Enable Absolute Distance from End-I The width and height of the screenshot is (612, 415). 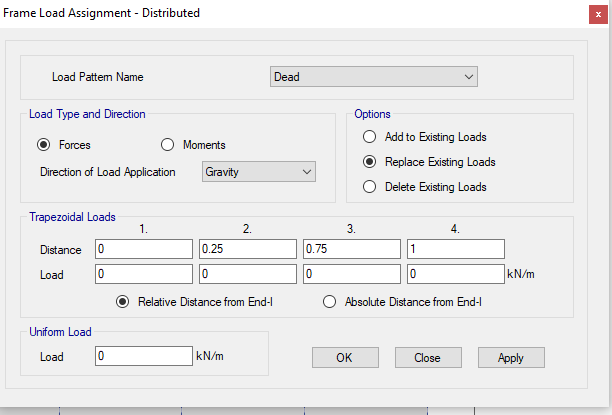[330, 301]
